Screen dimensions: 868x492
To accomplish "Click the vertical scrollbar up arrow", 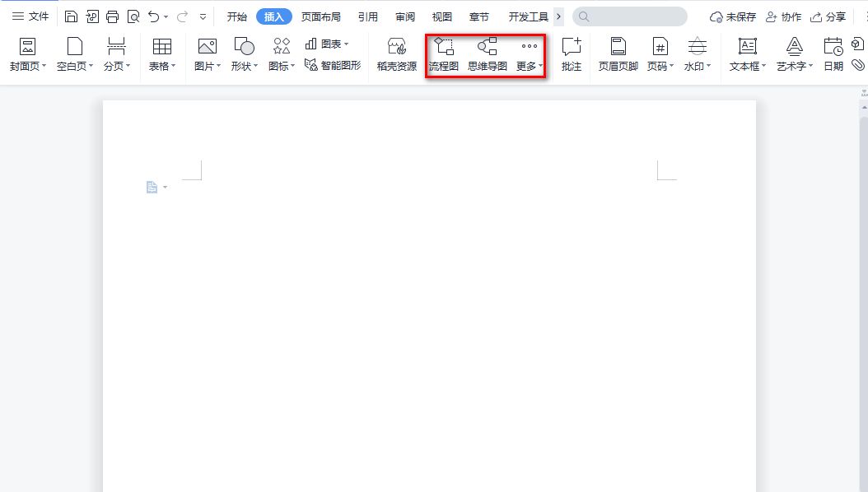I will pyautogui.click(x=864, y=107).
